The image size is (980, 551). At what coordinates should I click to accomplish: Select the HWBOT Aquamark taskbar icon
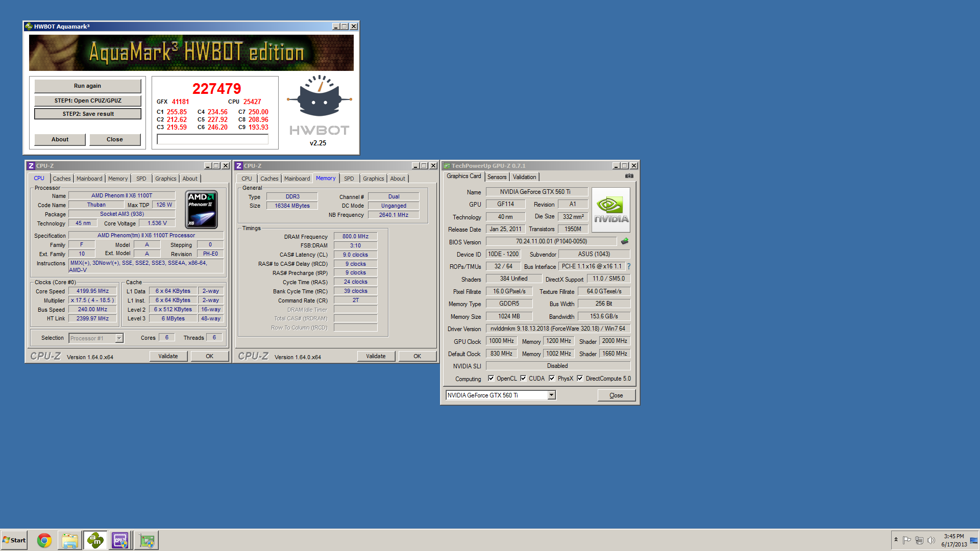pyautogui.click(x=95, y=540)
